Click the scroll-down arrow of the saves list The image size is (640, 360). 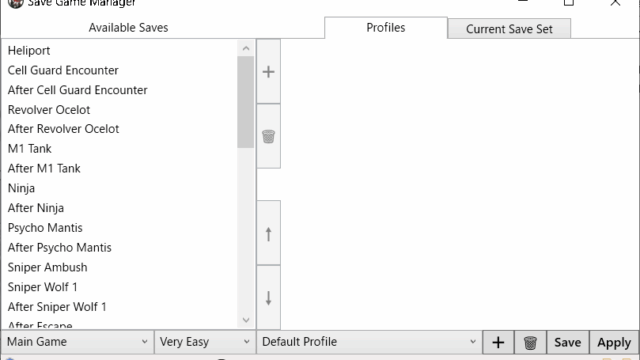coord(246,320)
